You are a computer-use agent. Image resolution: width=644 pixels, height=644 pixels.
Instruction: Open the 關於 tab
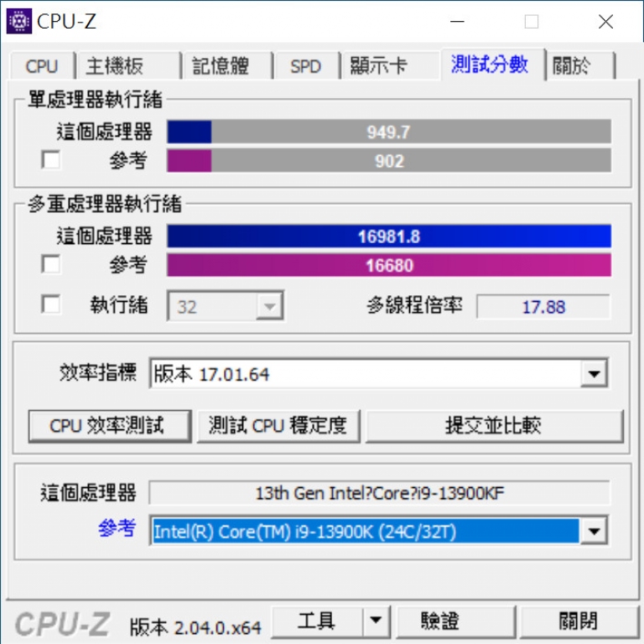[x=580, y=65]
